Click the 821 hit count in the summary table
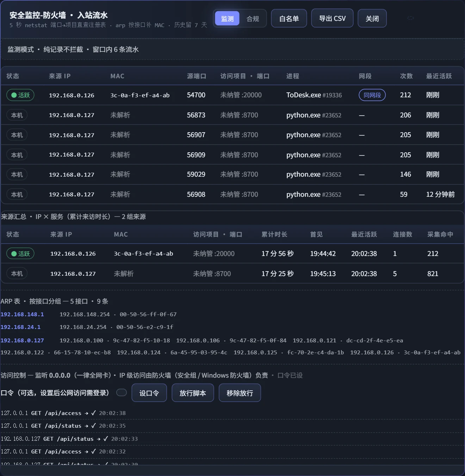The image size is (465, 476). pyautogui.click(x=433, y=274)
